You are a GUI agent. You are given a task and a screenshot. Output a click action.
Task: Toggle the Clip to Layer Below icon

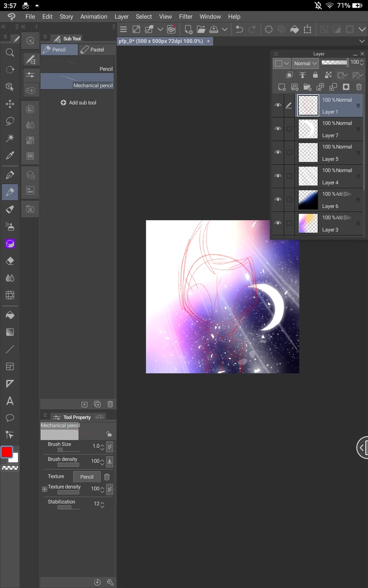pos(290,75)
